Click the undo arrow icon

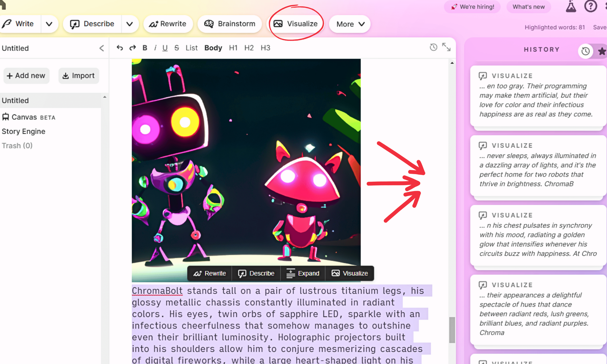click(x=120, y=48)
